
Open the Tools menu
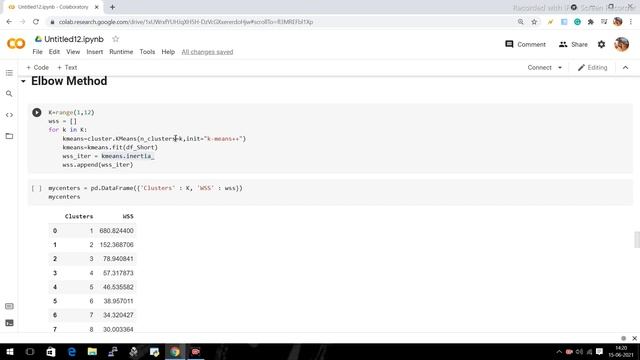pos(147,52)
